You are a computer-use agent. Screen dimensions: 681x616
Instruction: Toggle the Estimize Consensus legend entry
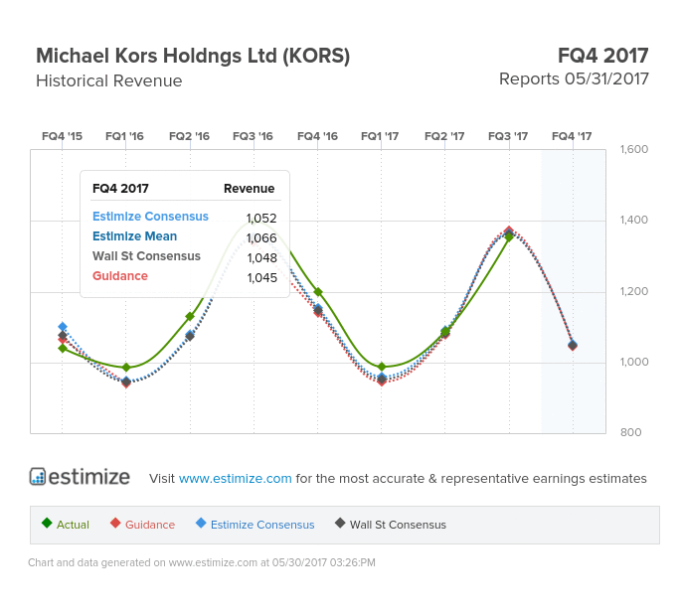coord(255,525)
